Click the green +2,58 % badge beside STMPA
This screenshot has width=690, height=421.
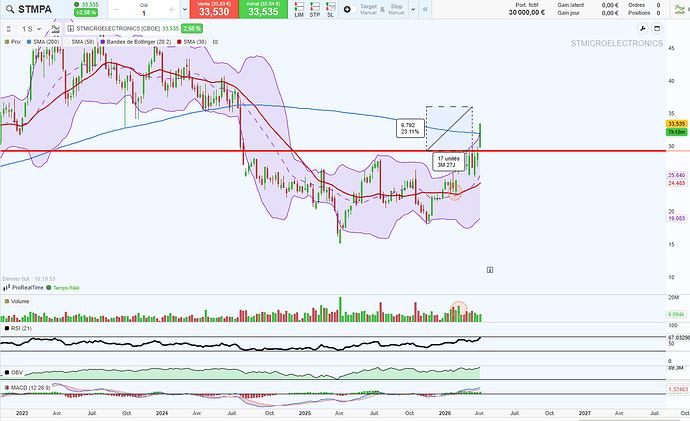coord(86,13)
